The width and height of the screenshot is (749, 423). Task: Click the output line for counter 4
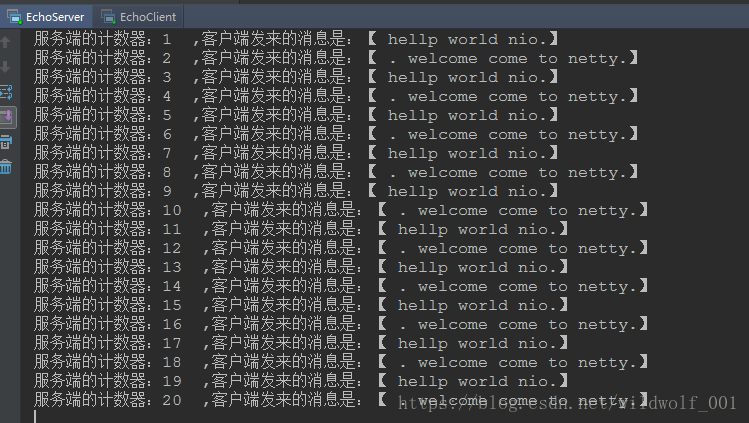[336, 96]
